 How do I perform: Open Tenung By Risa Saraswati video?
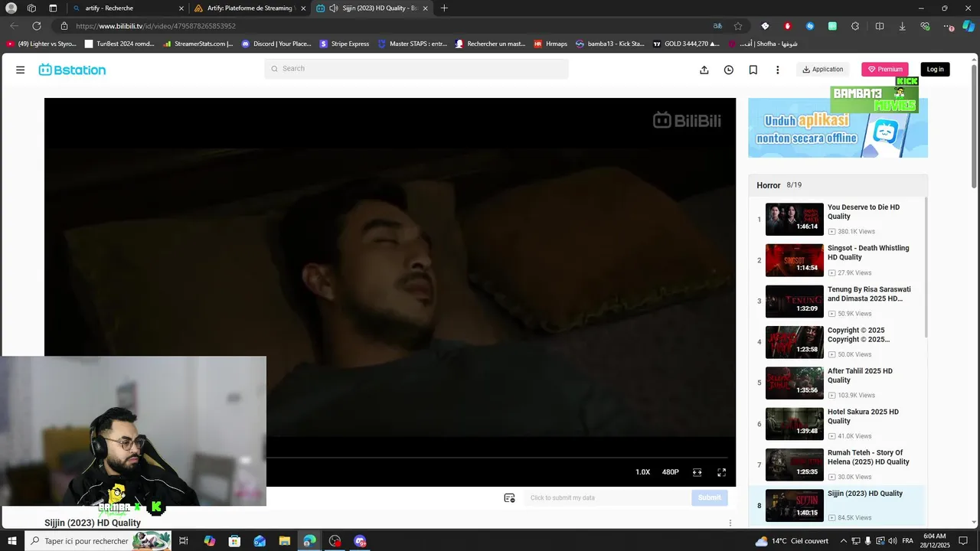click(869, 294)
